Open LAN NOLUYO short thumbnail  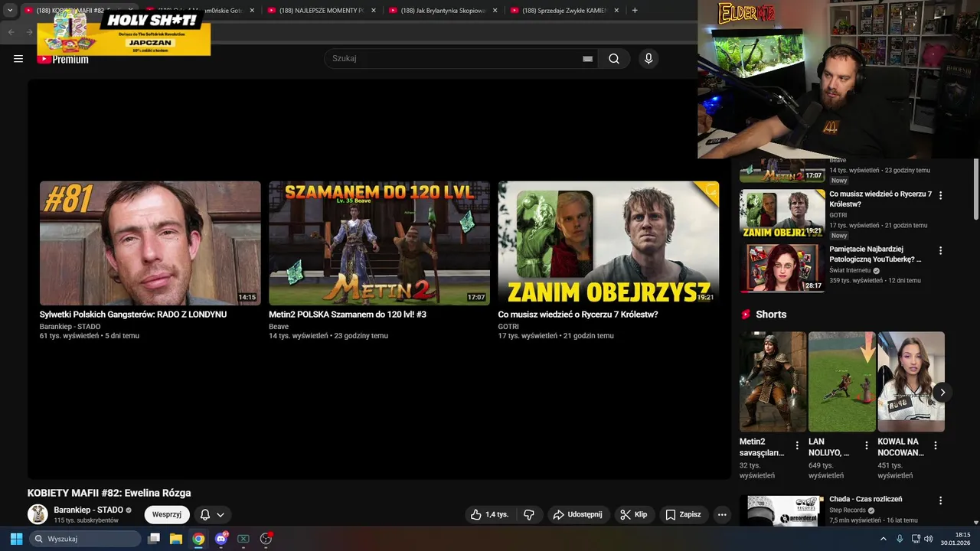coord(842,382)
